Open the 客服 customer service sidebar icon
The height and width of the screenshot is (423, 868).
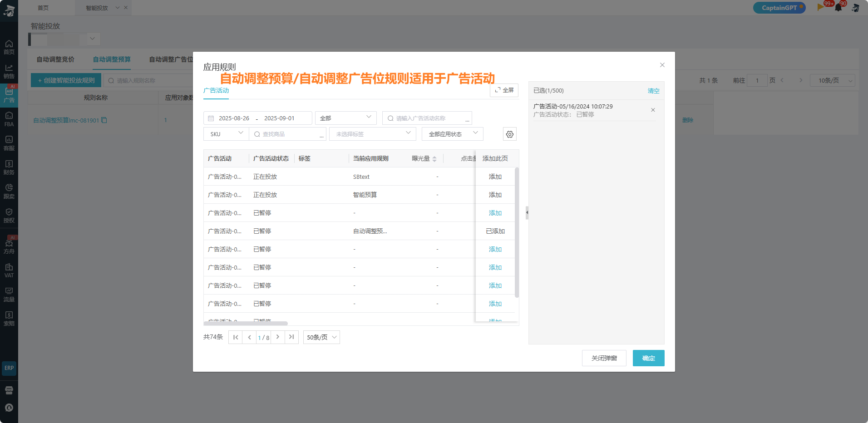pos(9,143)
